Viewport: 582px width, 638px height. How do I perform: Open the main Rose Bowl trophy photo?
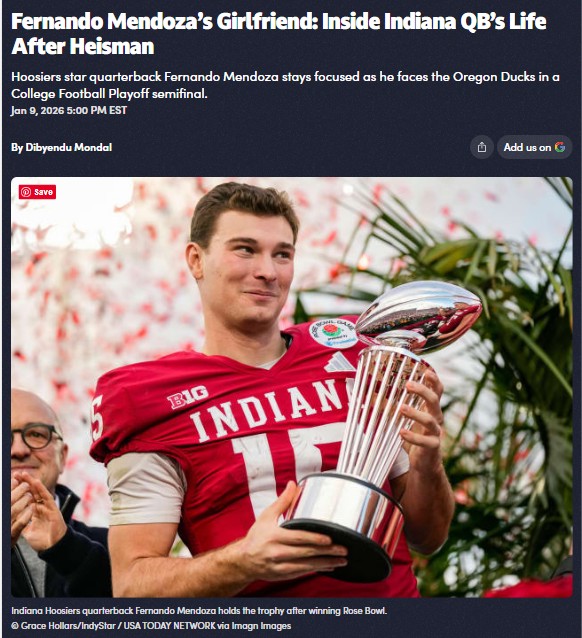[291, 387]
